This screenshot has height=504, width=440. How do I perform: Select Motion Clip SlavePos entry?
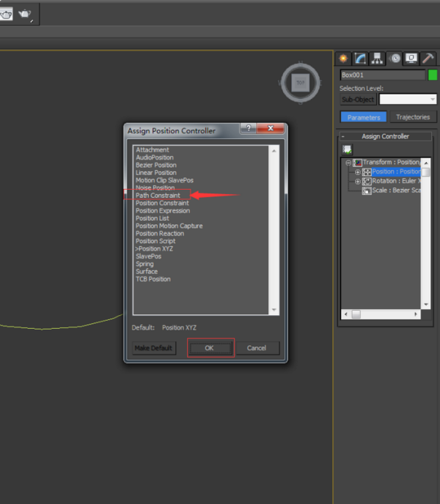[x=164, y=180]
